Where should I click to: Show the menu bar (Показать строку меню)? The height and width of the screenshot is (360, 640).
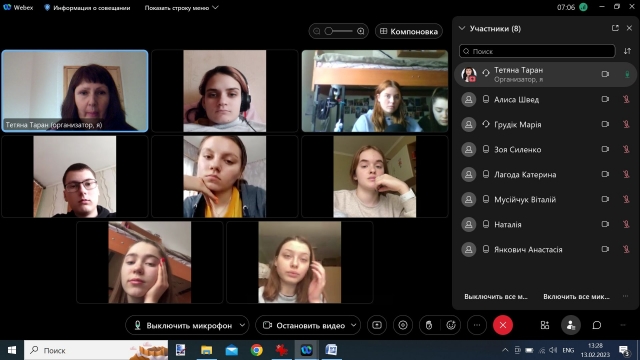click(181, 7)
